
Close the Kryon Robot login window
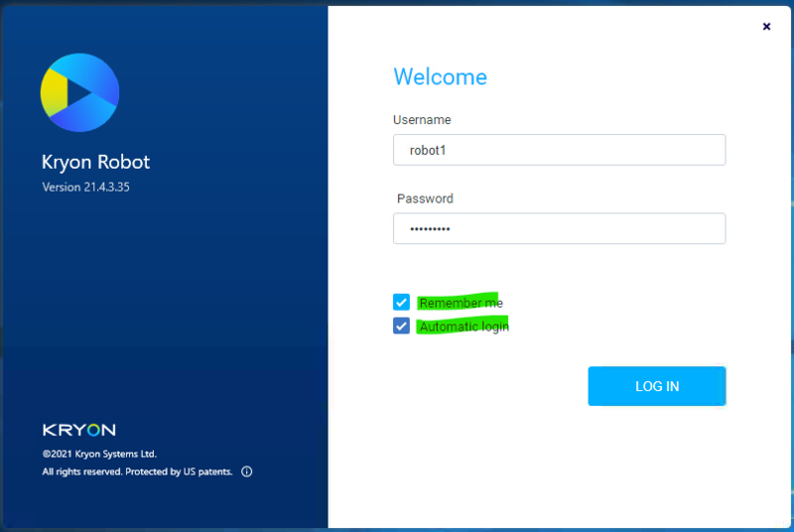[x=766, y=27]
